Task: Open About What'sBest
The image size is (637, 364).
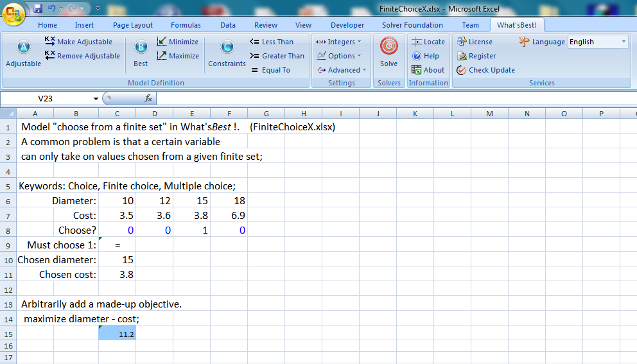Action: click(428, 70)
